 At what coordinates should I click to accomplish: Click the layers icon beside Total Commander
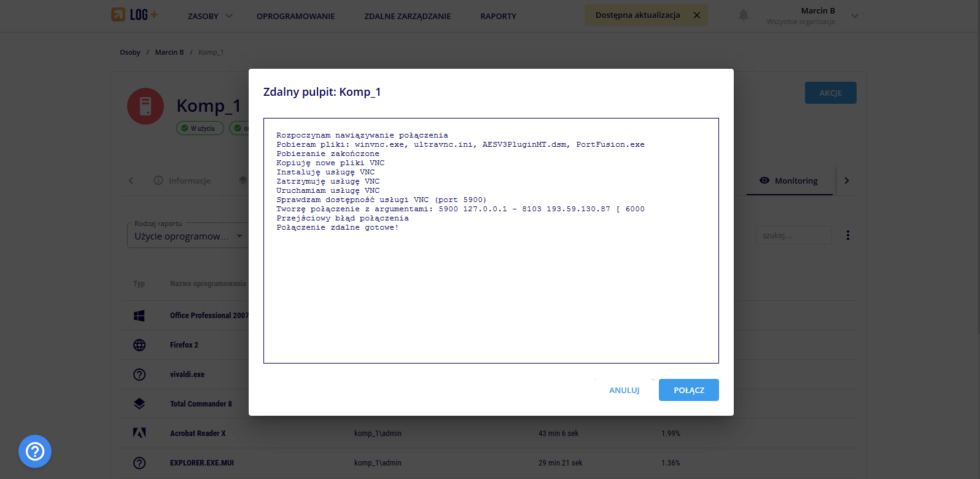pos(139,404)
